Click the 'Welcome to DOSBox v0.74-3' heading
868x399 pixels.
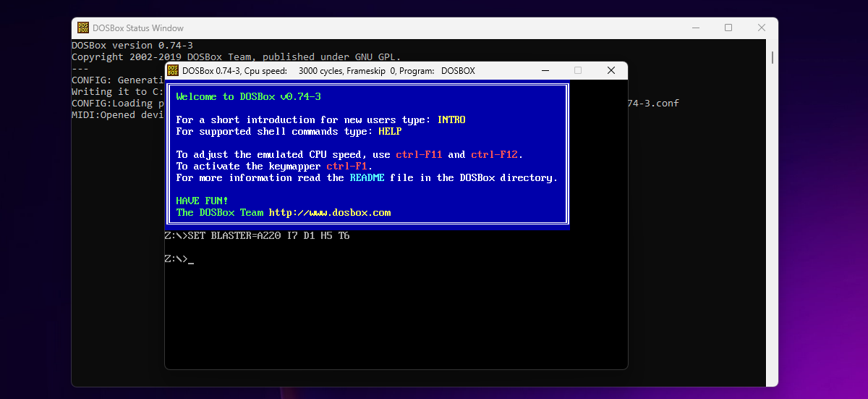click(x=248, y=96)
